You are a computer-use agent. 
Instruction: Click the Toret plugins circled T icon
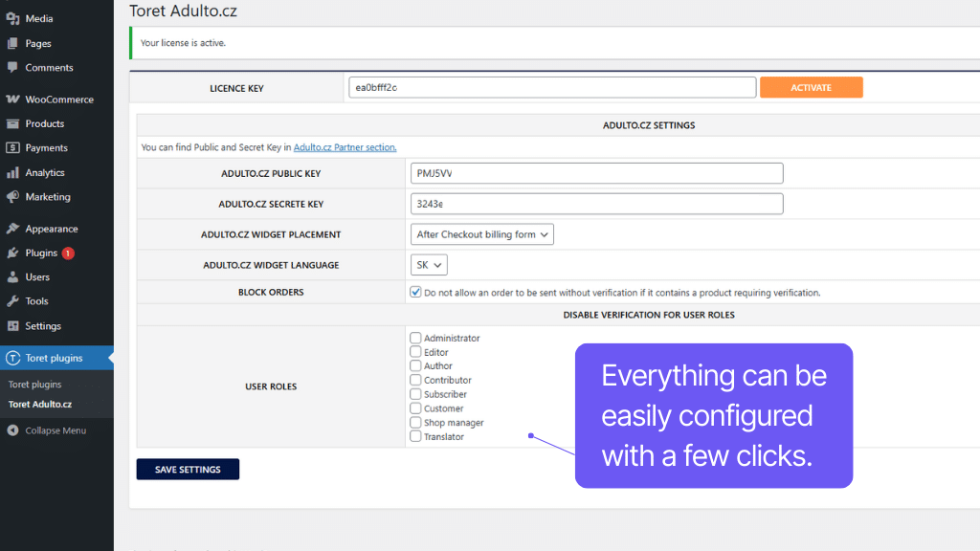point(12,358)
